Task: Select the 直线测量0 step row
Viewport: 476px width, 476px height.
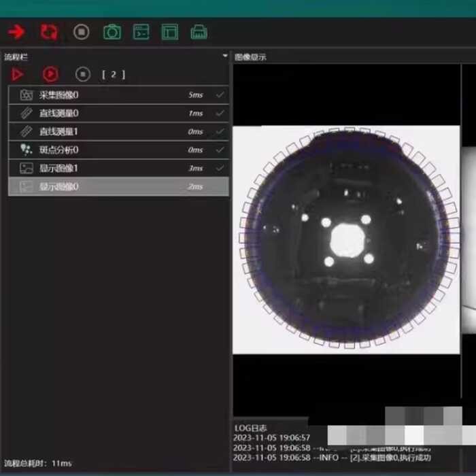Action: click(x=119, y=114)
